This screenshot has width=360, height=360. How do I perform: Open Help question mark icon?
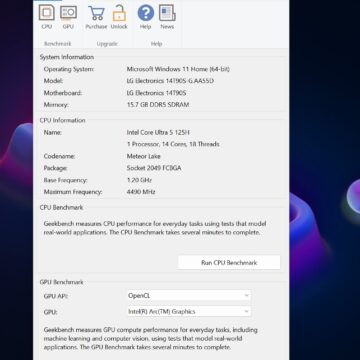pos(146,13)
